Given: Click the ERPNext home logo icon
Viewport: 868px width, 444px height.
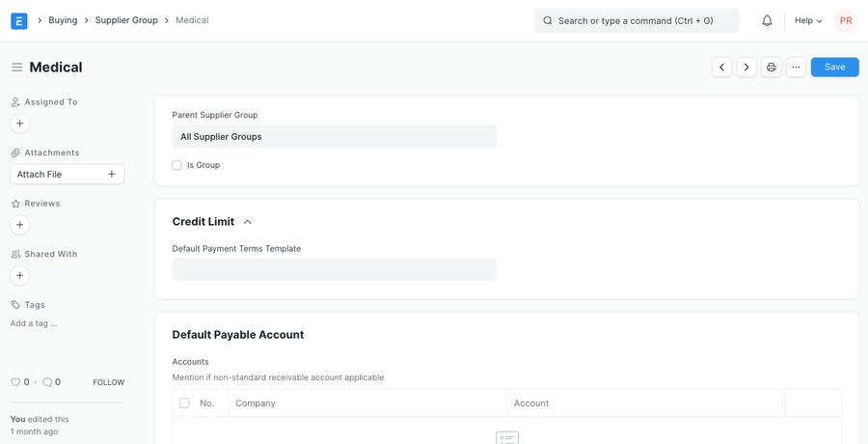Looking at the screenshot, I should click(19, 20).
